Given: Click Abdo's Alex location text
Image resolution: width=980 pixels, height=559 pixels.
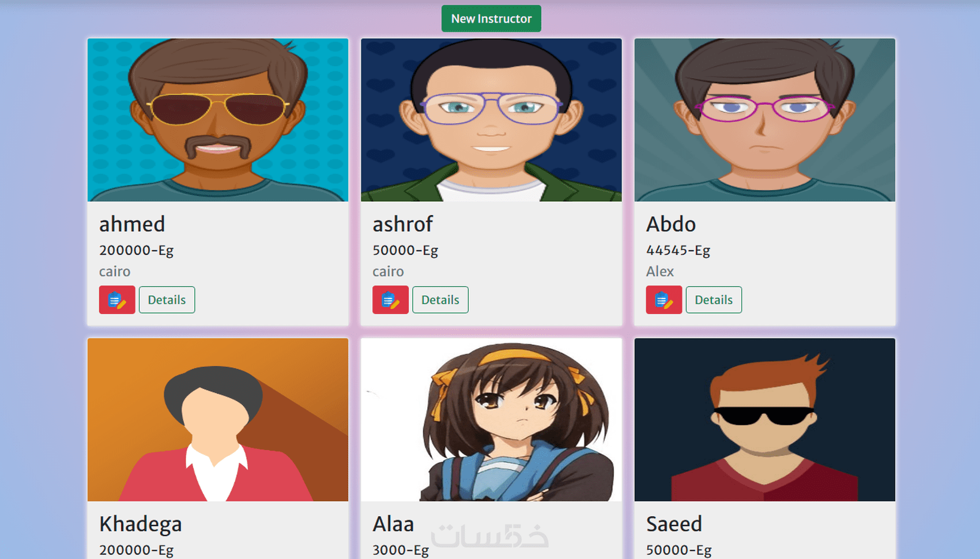Looking at the screenshot, I should (659, 271).
